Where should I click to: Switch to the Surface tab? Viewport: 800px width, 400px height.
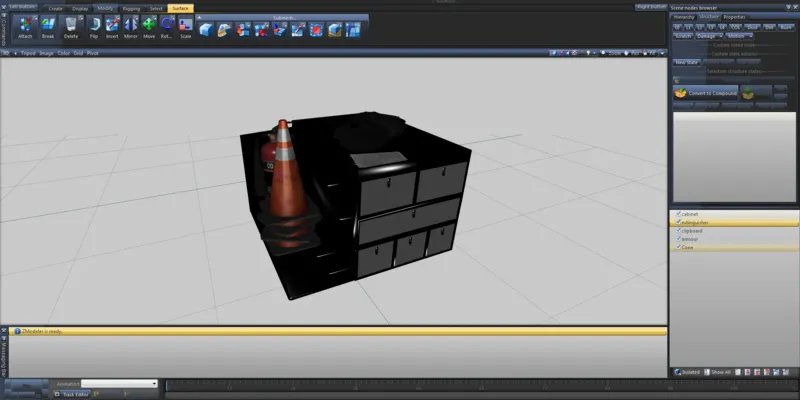[x=180, y=8]
